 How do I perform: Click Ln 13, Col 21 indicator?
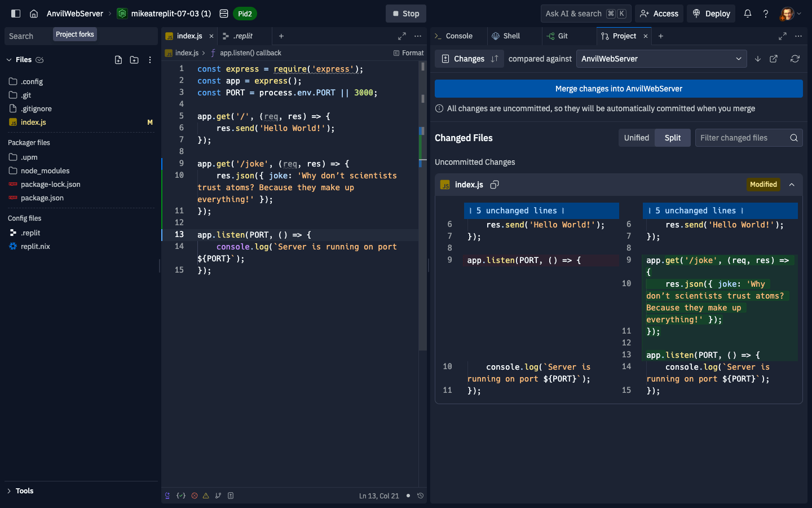pos(379,496)
